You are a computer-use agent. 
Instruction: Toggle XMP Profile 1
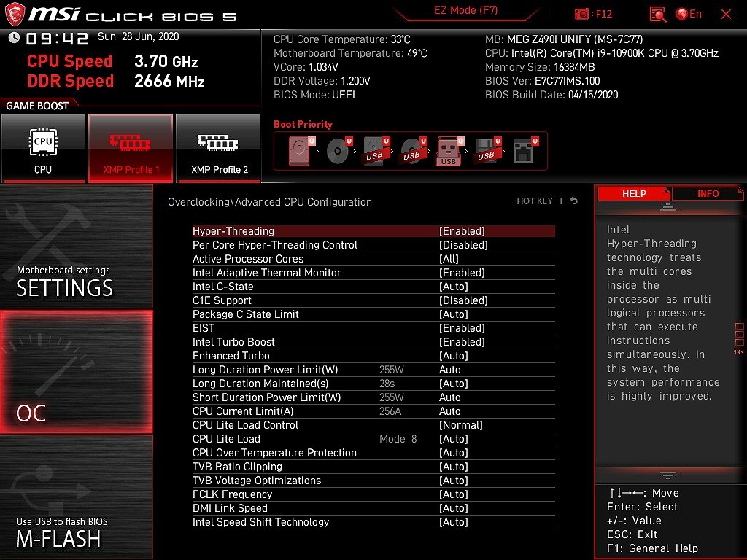(131, 148)
